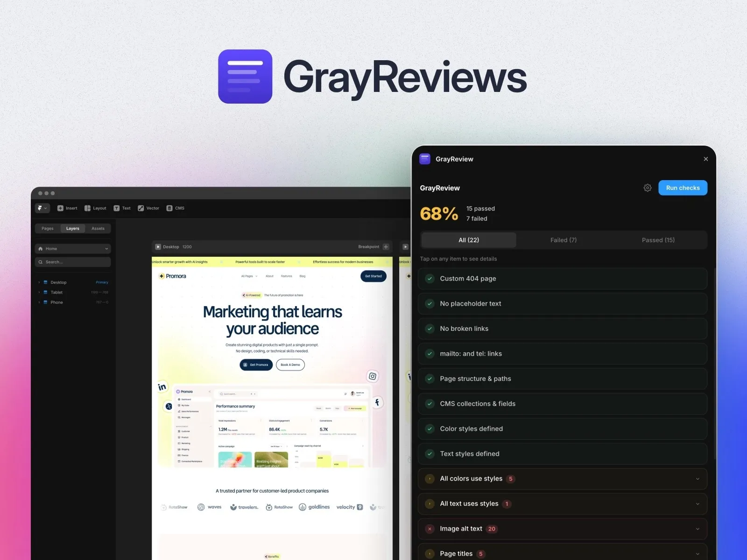Screen dimensions: 747x560
Task: Close the GrayReview plugin panel
Action: pyautogui.click(x=706, y=159)
